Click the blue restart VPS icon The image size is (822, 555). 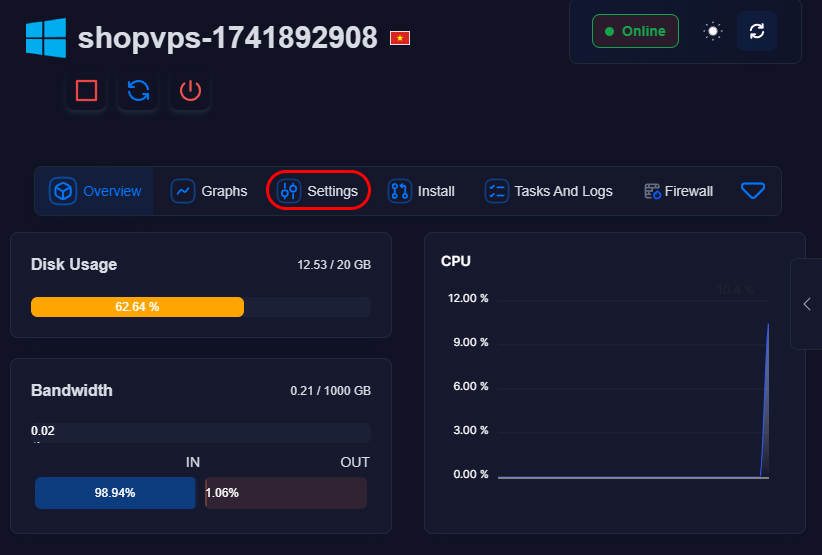tap(138, 91)
